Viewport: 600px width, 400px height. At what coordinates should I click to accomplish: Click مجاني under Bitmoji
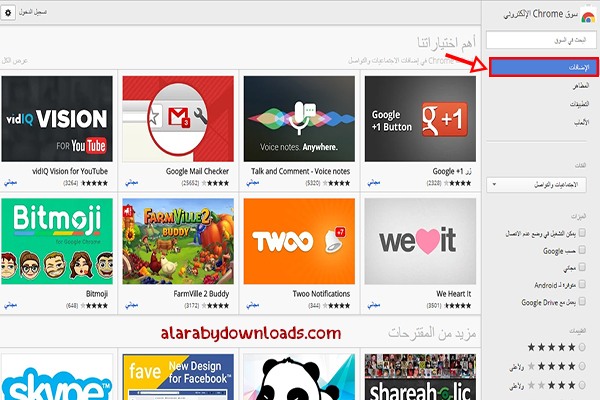coord(11,305)
